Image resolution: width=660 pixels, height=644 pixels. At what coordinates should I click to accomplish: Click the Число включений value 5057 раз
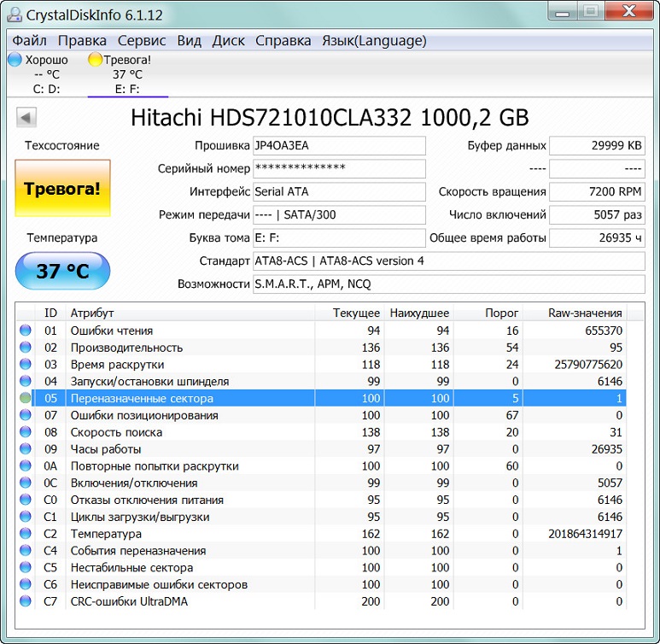click(x=598, y=214)
